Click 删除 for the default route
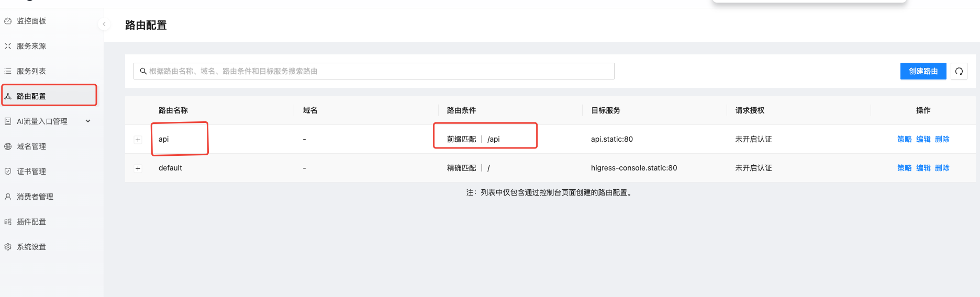 942,168
